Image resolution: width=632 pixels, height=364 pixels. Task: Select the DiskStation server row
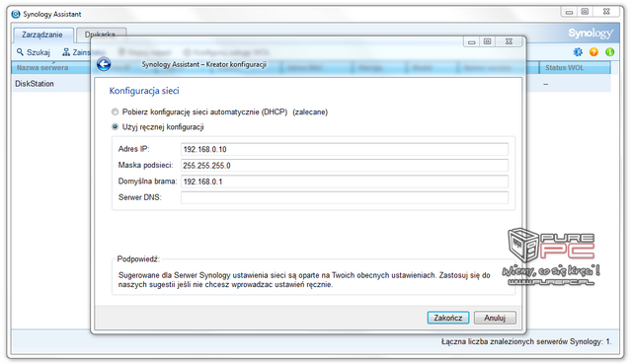point(51,84)
